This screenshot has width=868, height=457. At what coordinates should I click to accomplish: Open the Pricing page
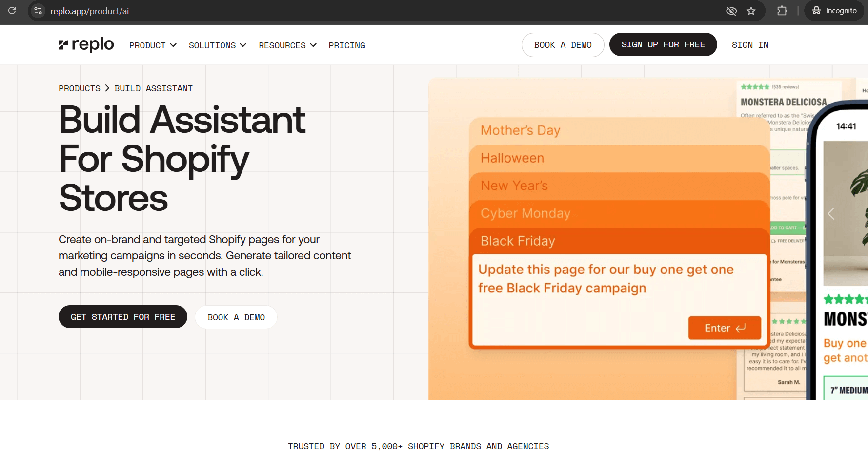(347, 45)
